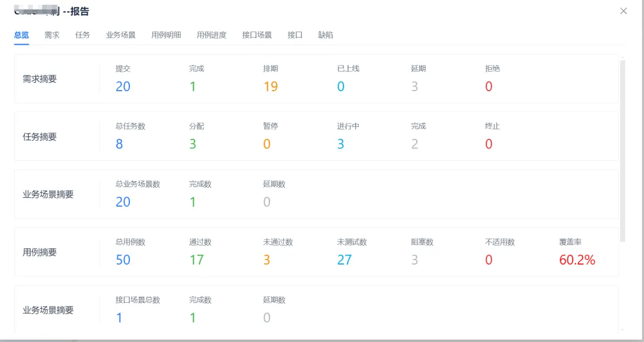Switch to the 用例进度 tab
The height and width of the screenshot is (342, 644).
click(212, 35)
